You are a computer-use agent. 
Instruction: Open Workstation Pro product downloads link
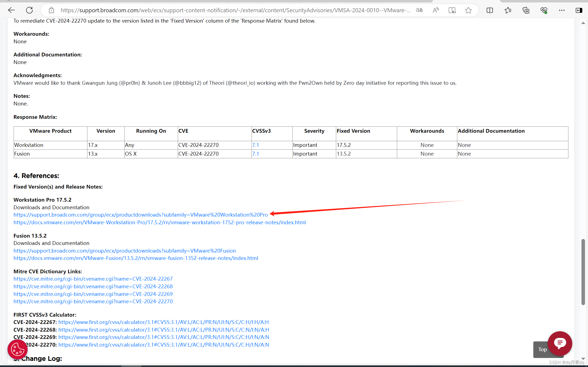[x=140, y=215]
